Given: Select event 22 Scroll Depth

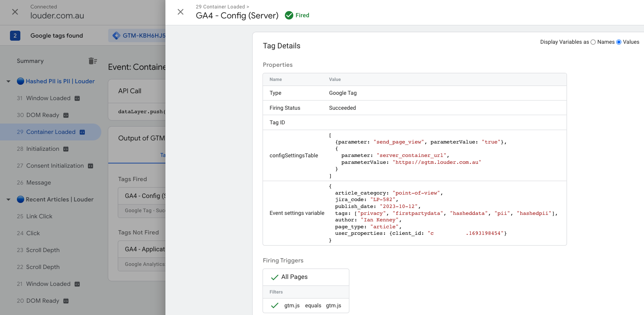Looking at the screenshot, I should [38, 267].
